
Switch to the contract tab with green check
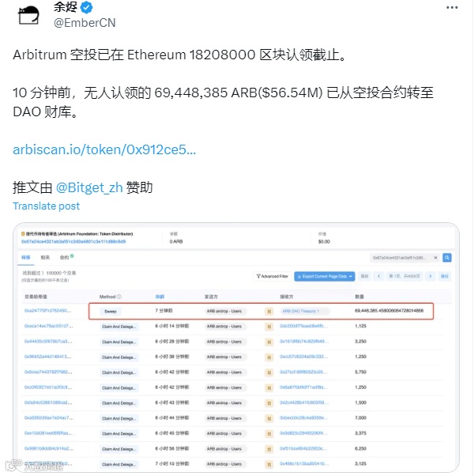click(x=66, y=257)
